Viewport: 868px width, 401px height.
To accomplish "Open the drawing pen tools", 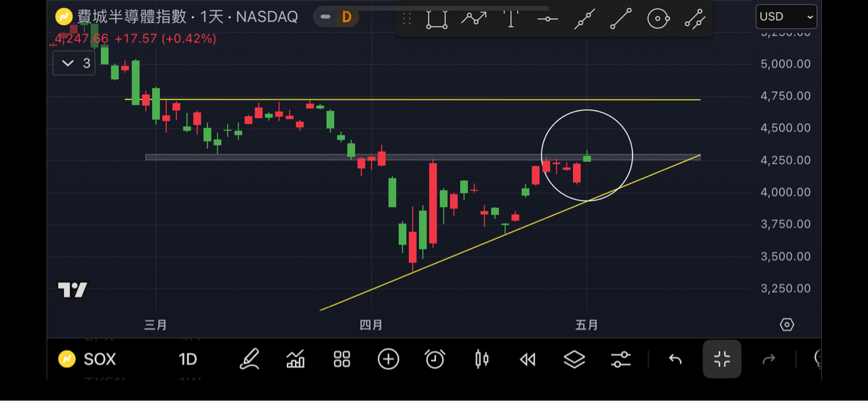I will [250, 359].
